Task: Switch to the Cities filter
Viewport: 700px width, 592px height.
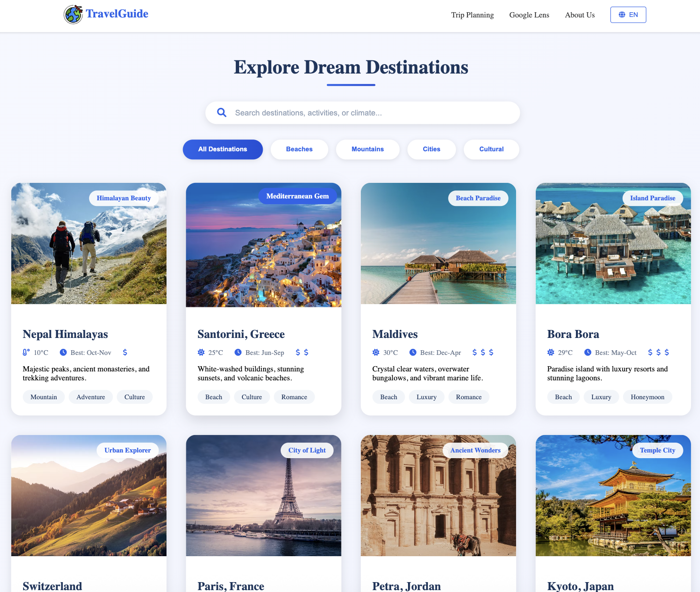Action: coord(431,149)
